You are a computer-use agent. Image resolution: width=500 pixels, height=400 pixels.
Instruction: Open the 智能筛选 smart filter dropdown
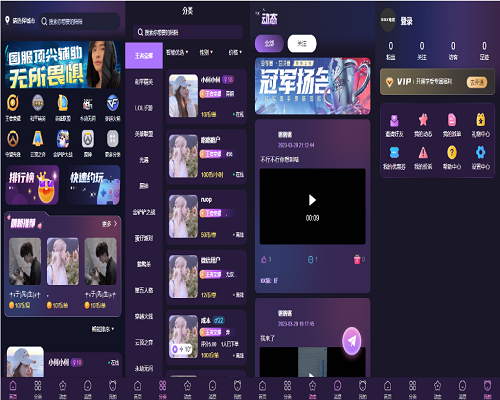pos(177,52)
